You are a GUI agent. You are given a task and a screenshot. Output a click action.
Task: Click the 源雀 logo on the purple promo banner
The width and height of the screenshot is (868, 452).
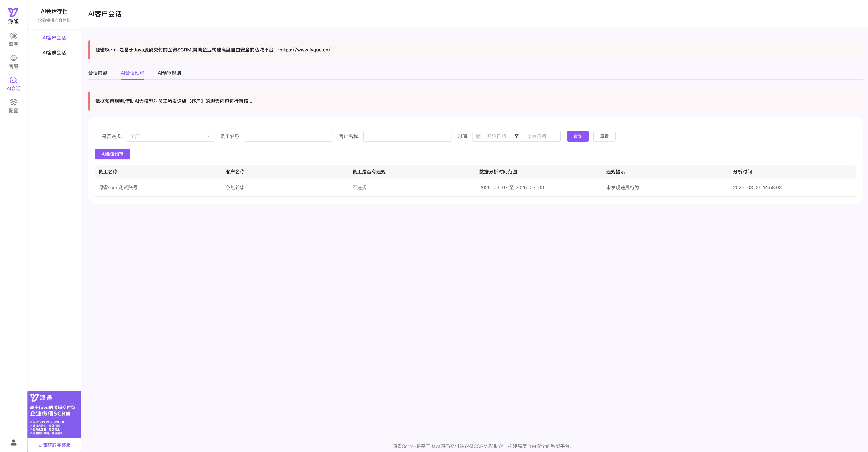[x=42, y=398]
